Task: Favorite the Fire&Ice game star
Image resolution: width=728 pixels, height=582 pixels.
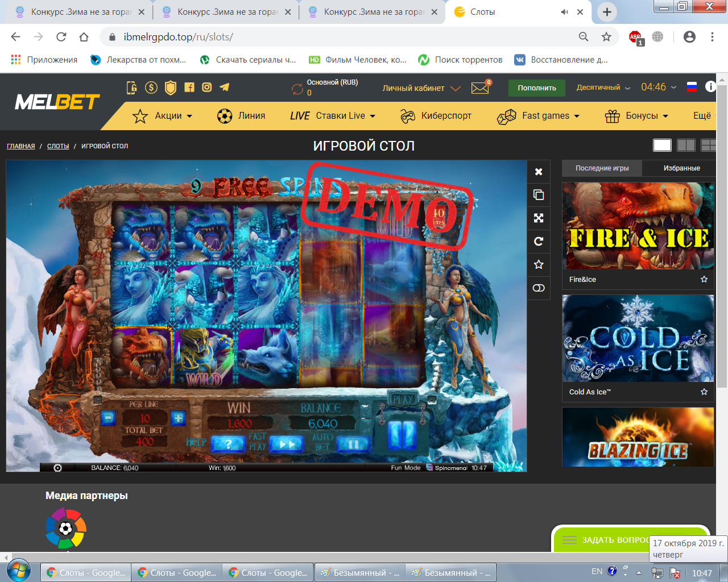Action: tap(704, 279)
